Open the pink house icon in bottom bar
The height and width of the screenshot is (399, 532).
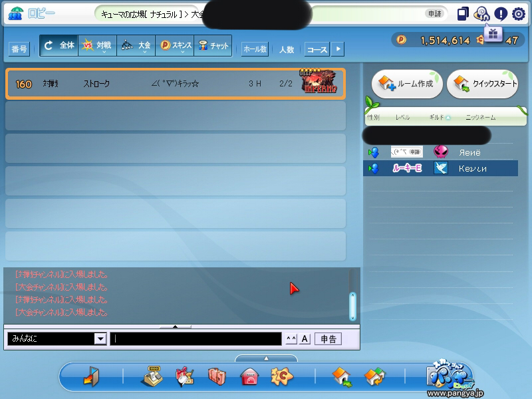point(249,377)
